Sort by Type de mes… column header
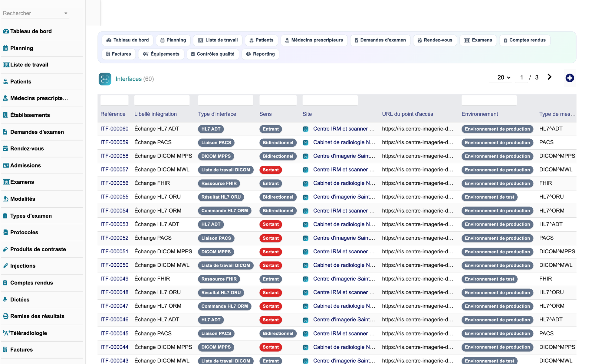Image resolution: width=589 pixels, height=364 pixels. (557, 114)
